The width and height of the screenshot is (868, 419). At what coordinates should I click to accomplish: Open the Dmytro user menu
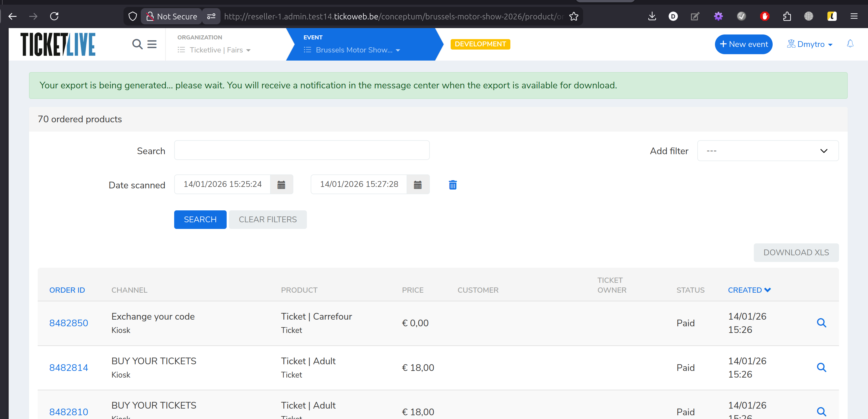click(x=810, y=44)
